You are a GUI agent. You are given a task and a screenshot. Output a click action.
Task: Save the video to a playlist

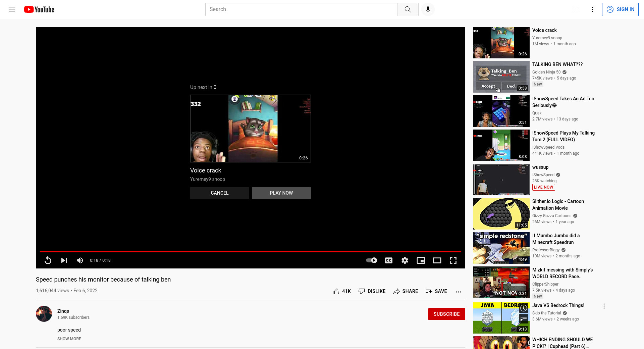point(436,291)
